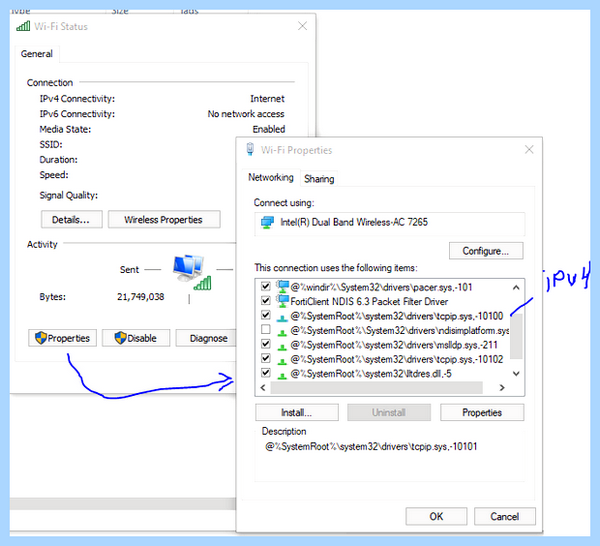Click the items list scroll left arrow
The image size is (600, 546).
coord(263,388)
